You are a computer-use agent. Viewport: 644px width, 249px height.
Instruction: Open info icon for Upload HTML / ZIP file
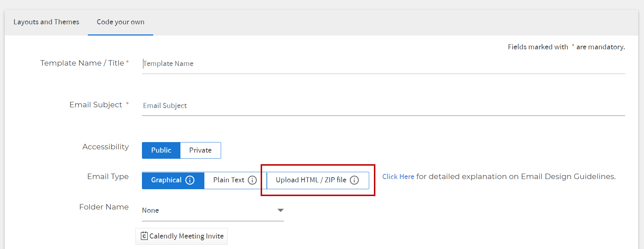click(x=354, y=180)
